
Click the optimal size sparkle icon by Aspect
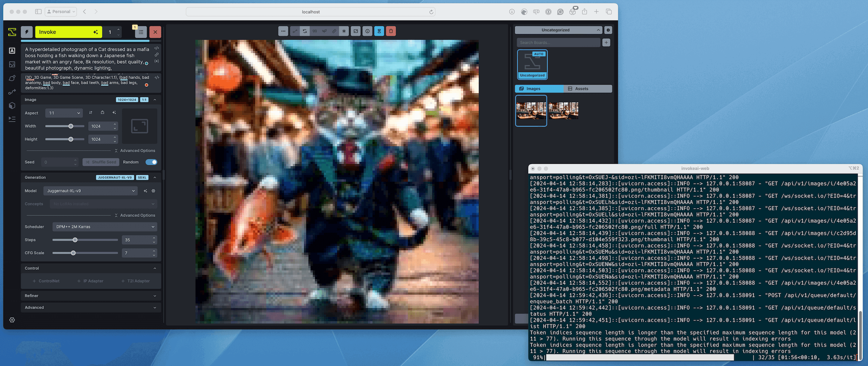[x=114, y=113]
